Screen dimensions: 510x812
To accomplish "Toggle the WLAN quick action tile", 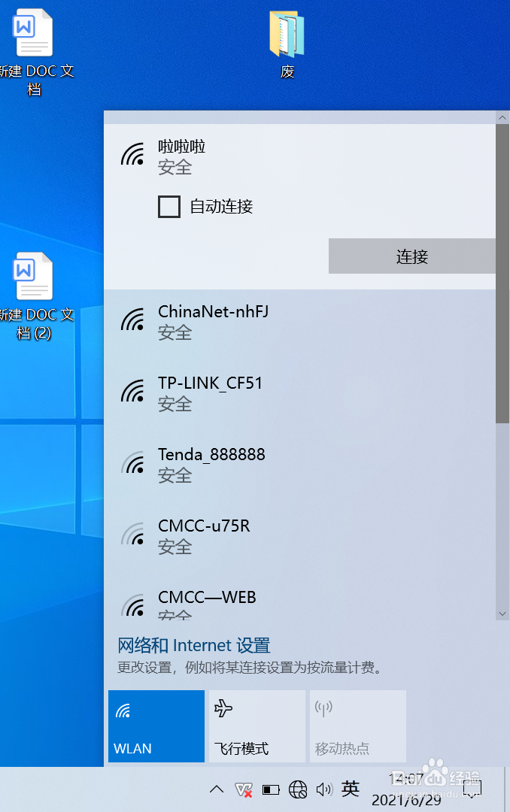I will click(x=156, y=726).
